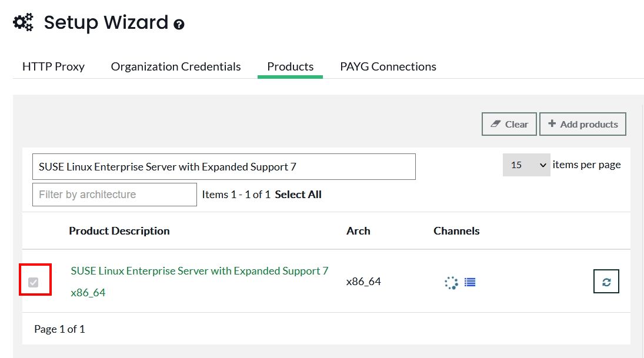The height and width of the screenshot is (358, 644).
Task: Click the Page 1 of 1 text
Action: [59, 329]
